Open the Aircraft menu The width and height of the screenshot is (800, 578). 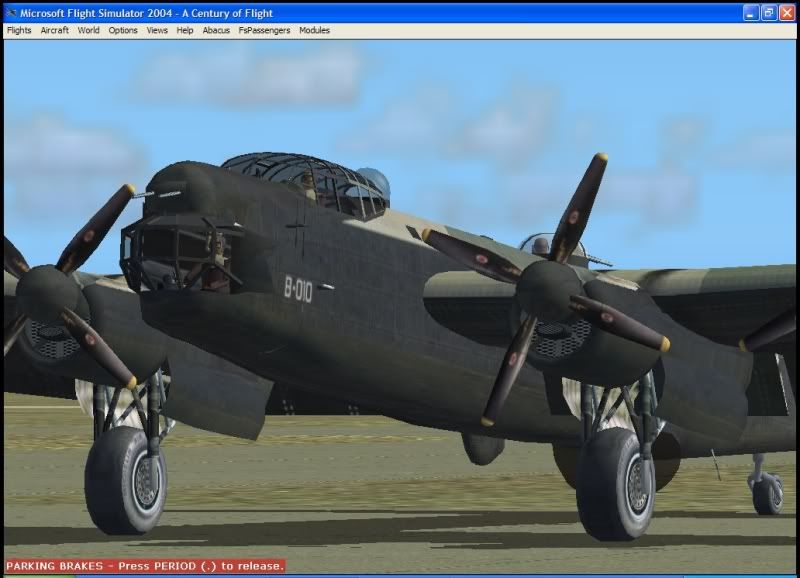(x=55, y=31)
